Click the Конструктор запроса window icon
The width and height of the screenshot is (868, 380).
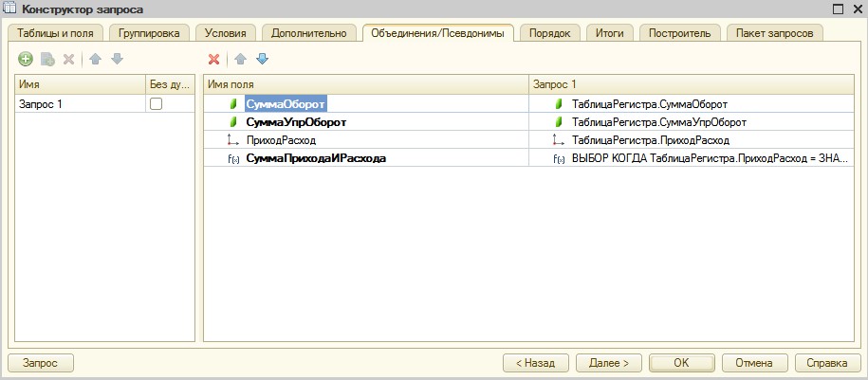click(10, 8)
